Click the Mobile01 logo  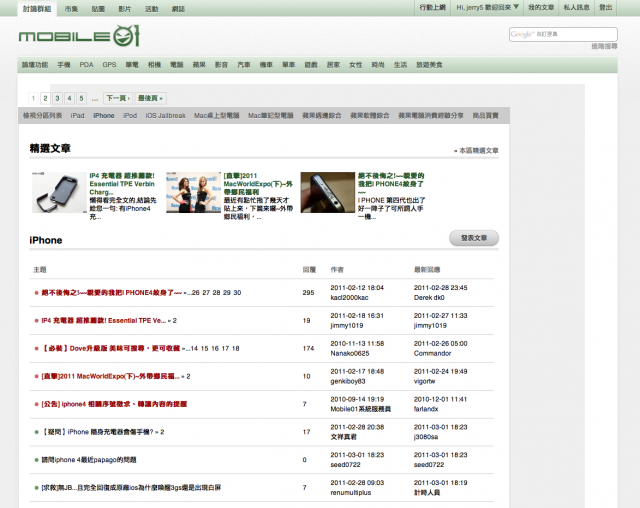pos(79,36)
